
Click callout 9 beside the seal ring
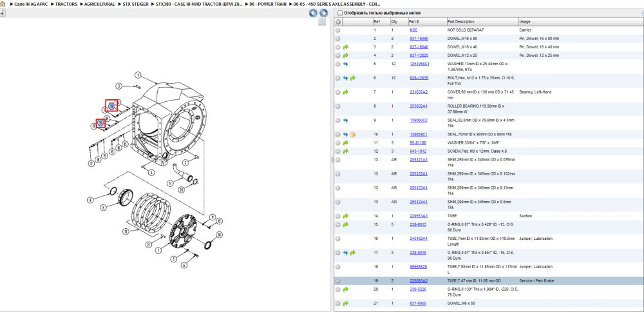(91, 200)
